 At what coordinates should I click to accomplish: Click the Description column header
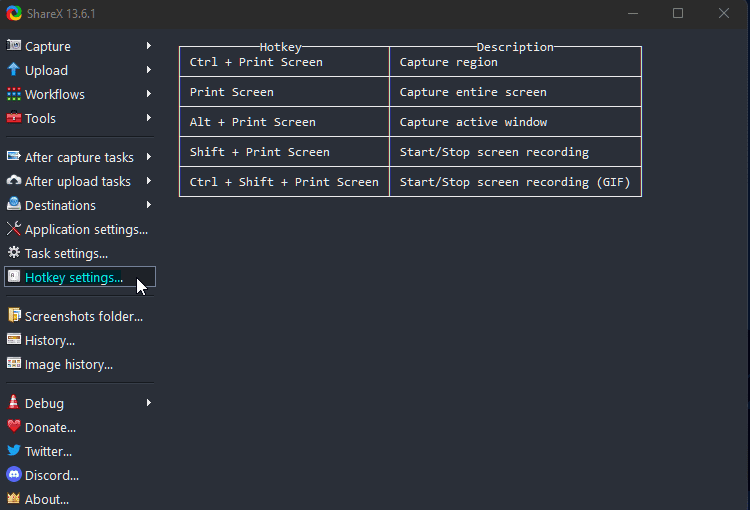click(x=515, y=47)
